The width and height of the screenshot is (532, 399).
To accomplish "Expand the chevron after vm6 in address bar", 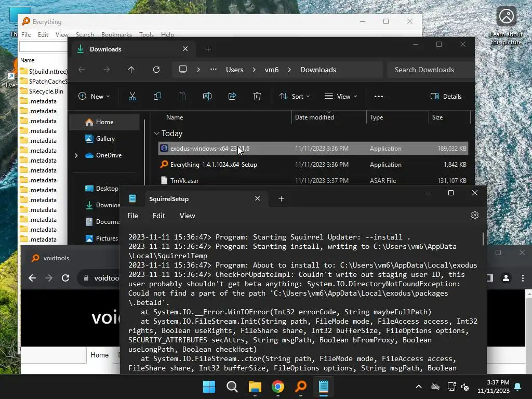I will point(289,70).
